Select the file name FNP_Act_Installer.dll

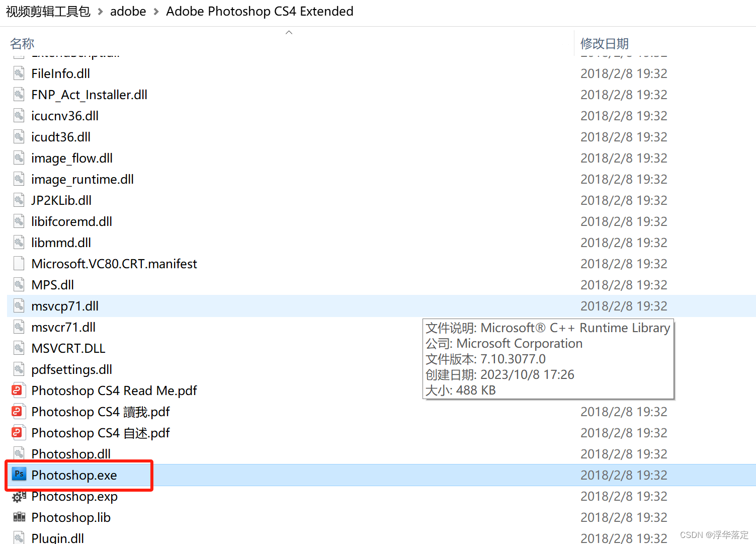(90, 95)
